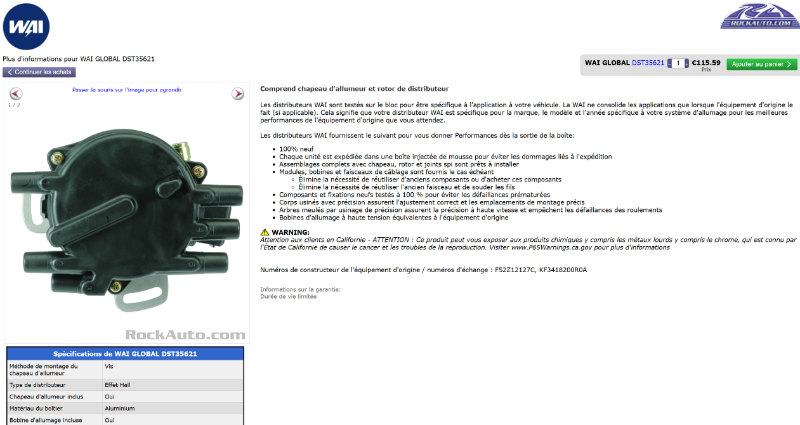Show next product image with right arrow
This screenshot has width=800, height=425.
238,93
